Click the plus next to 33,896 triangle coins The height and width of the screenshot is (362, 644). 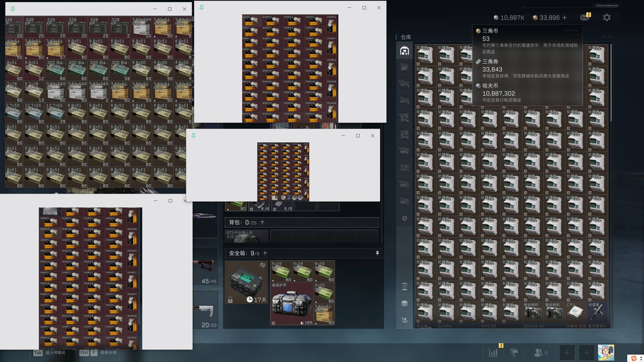pos(565,17)
